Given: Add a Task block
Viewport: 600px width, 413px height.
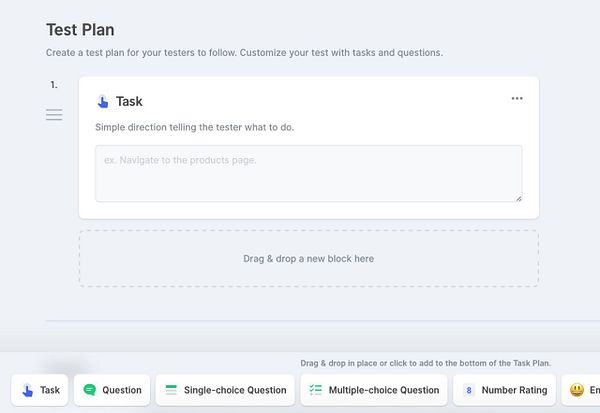Looking at the screenshot, I should pyautogui.click(x=40, y=390).
